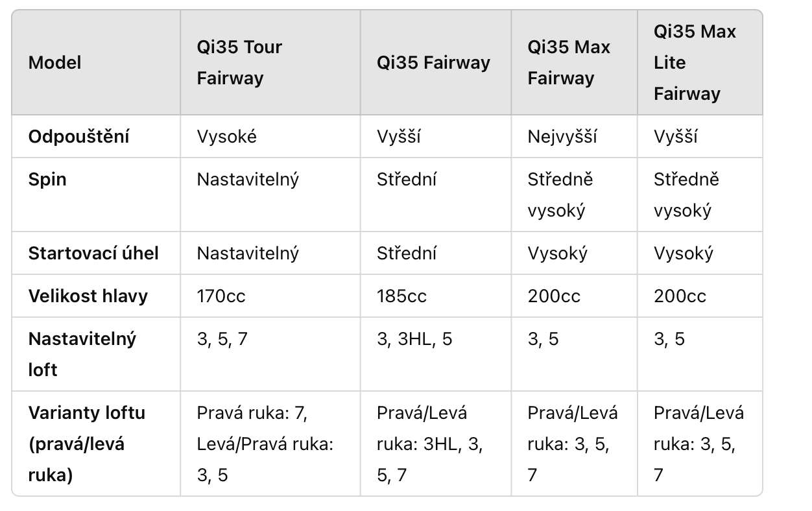Click the Qi35 Max Lite Fairway header

tap(695, 63)
